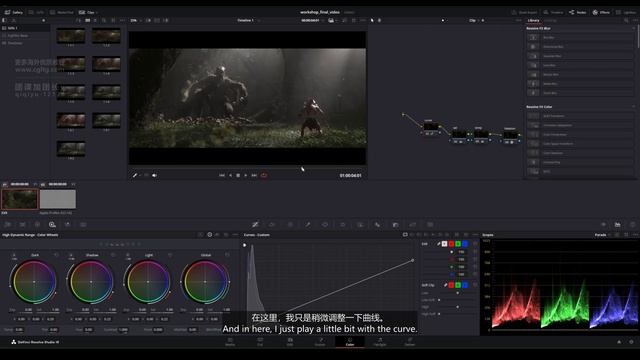Open the Motion Effects palette
Screen dimensions: 640x360
tap(83, 224)
